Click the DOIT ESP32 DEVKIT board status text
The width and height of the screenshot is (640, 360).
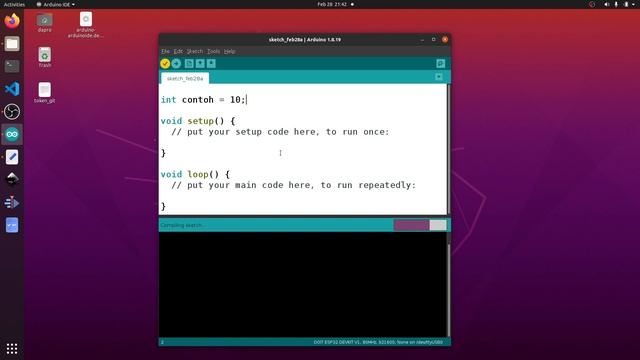point(378,342)
